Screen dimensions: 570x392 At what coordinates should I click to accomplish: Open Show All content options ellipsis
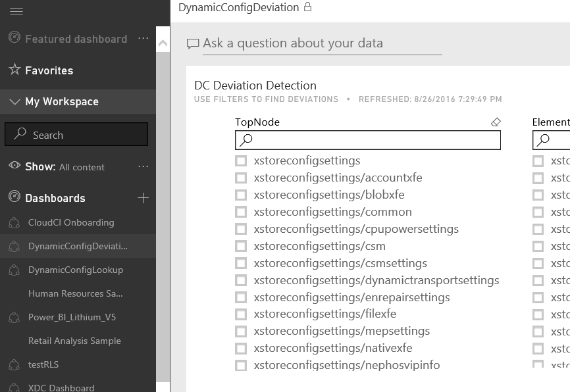(143, 166)
